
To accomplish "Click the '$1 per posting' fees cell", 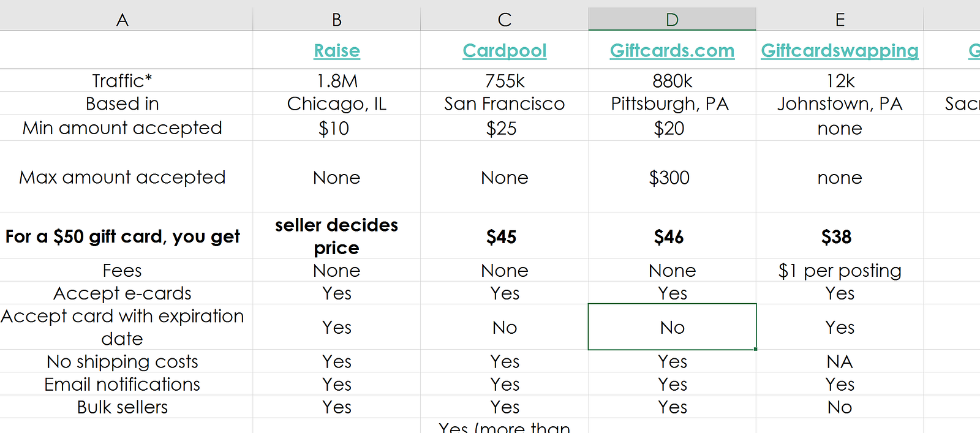I will point(840,271).
